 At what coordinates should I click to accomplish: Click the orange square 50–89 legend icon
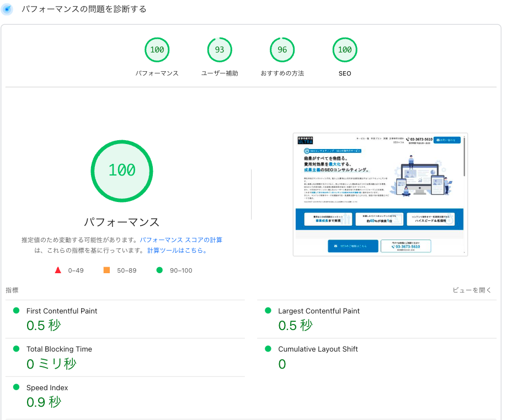106,270
